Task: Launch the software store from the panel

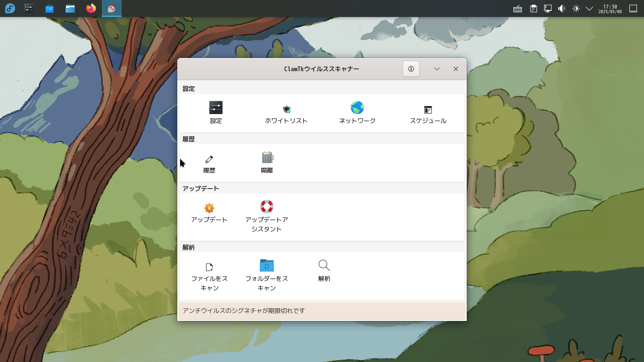Action: coord(50,8)
